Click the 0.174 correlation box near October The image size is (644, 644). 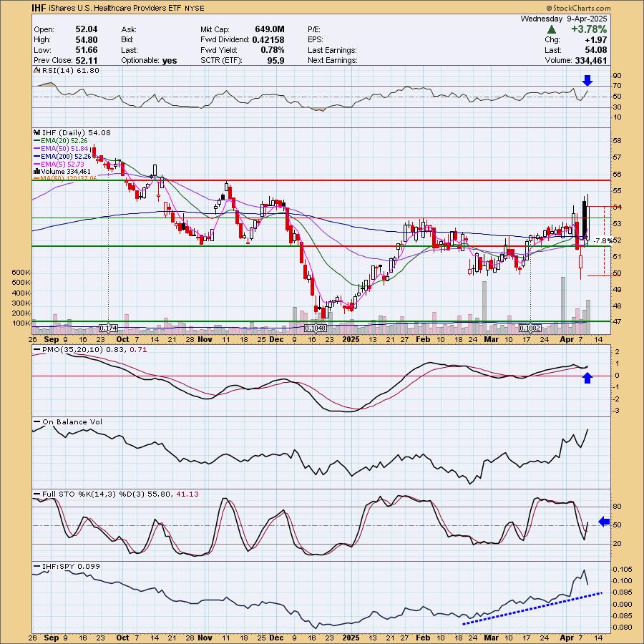(109, 328)
